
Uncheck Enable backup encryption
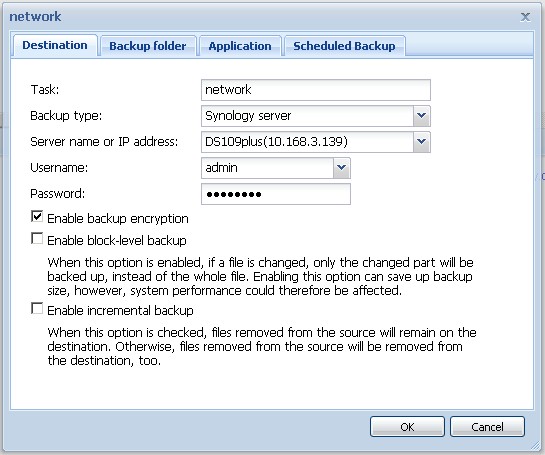click(37, 217)
